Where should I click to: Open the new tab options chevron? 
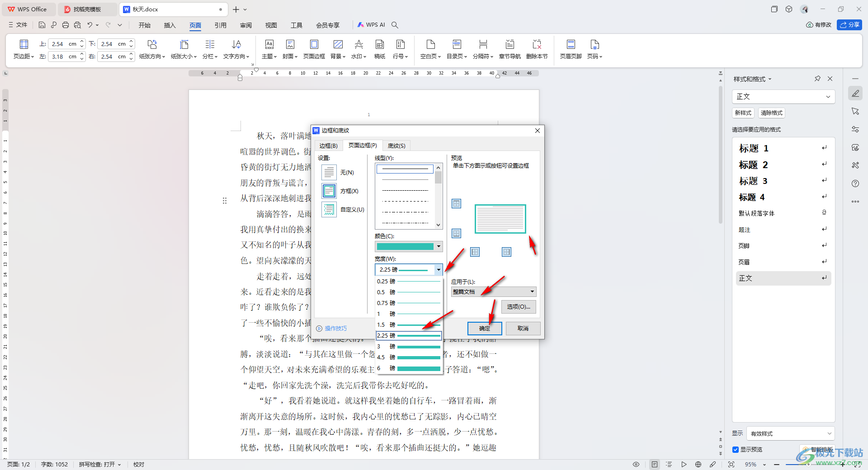(245, 9)
